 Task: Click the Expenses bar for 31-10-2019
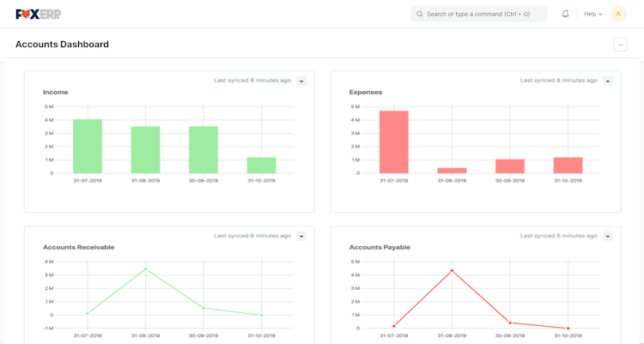pyautogui.click(x=568, y=166)
